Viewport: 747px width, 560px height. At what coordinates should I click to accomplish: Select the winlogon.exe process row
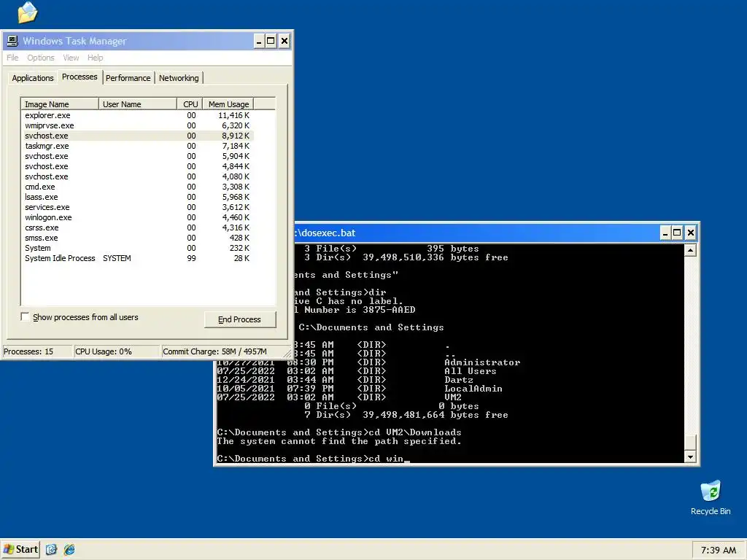coord(137,217)
